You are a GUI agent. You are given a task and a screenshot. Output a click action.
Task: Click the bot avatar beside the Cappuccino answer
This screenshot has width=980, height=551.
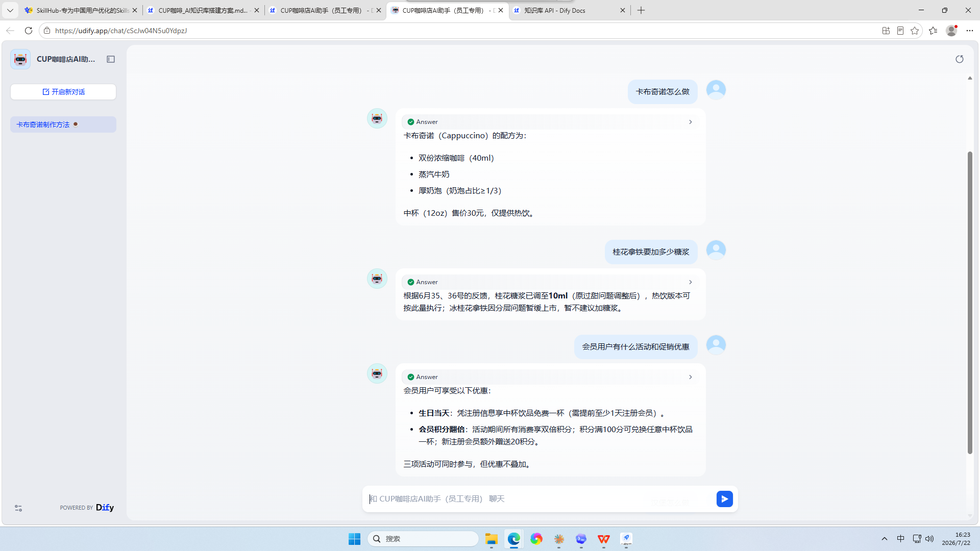377,118
